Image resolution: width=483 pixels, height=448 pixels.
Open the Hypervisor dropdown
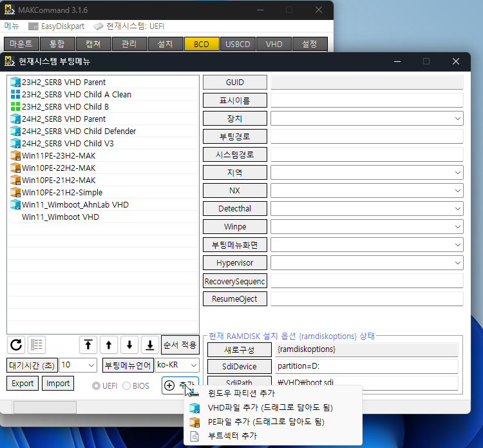(x=457, y=263)
